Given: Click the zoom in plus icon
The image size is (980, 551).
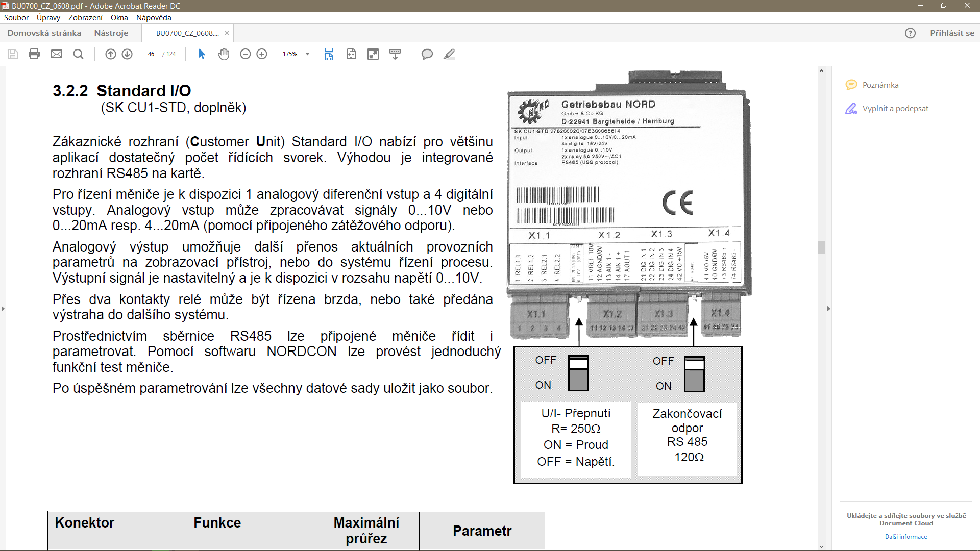Looking at the screenshot, I should coord(262,54).
